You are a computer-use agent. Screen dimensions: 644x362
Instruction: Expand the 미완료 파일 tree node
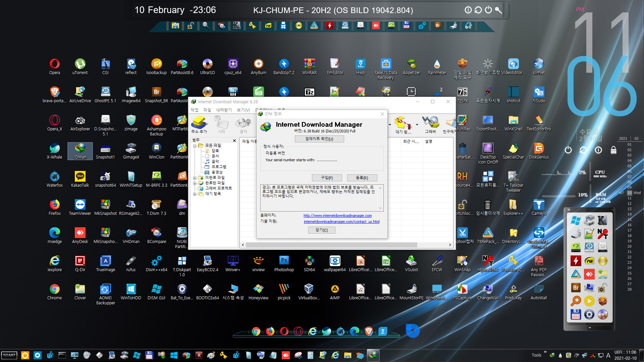pyautogui.click(x=195, y=178)
